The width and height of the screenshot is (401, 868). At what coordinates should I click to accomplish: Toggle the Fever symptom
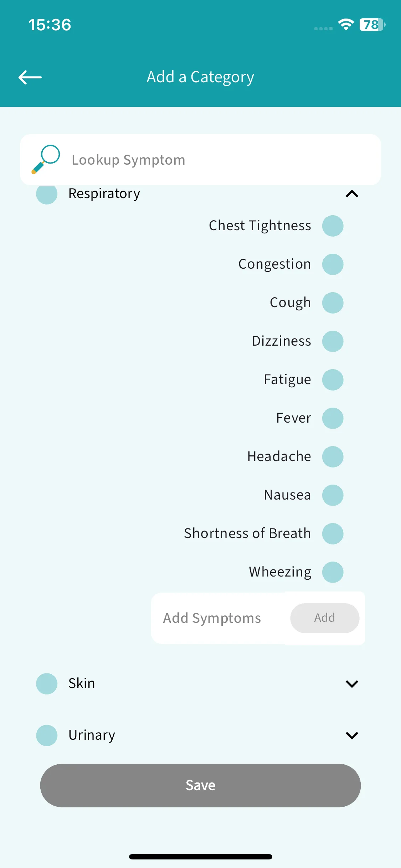tap(333, 418)
